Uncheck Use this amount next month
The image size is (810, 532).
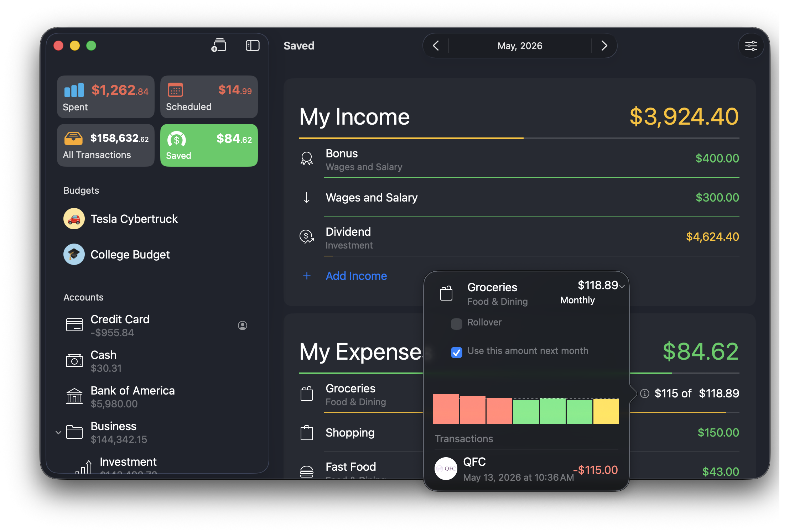tap(456, 352)
